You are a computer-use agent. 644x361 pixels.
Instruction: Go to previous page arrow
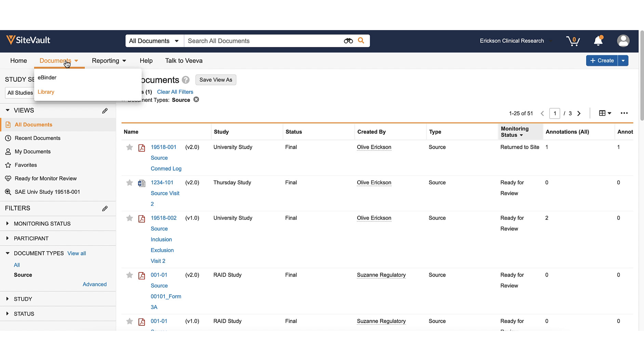tap(542, 113)
